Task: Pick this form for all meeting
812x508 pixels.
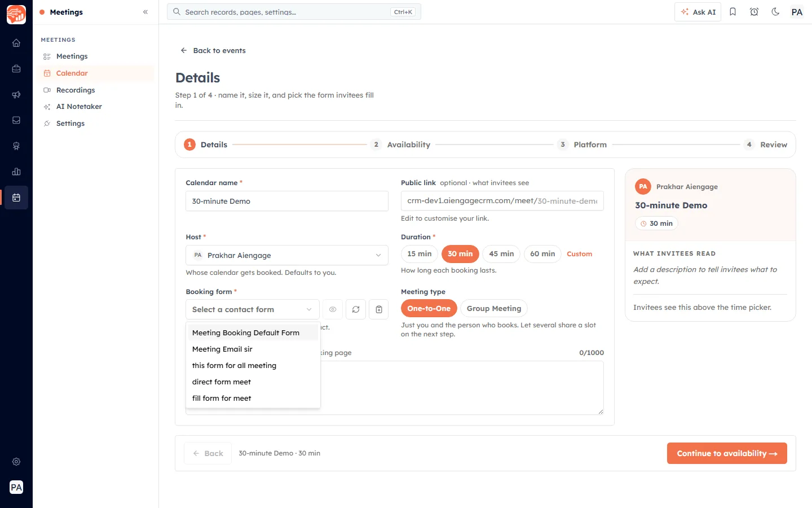Action: click(253, 365)
